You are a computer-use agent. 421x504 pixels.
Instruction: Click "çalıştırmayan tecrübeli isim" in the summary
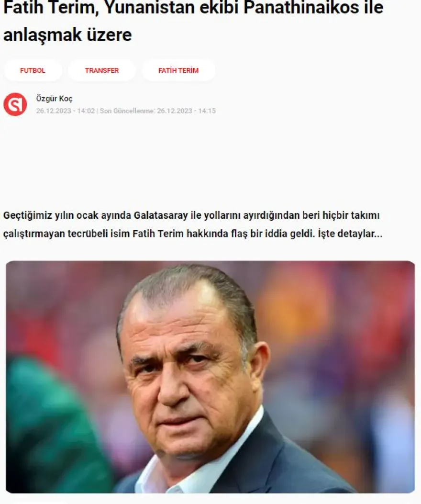66,234
